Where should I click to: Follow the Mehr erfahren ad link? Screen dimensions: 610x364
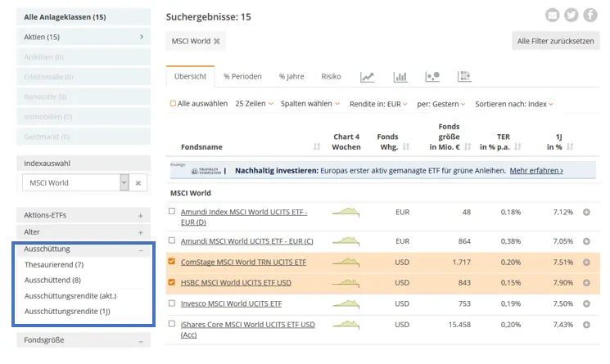(x=536, y=170)
